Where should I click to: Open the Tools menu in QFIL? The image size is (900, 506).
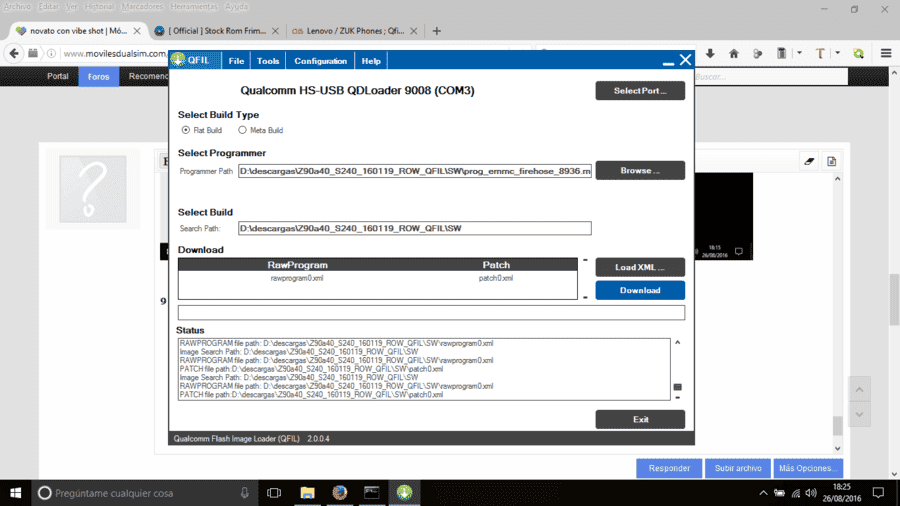click(x=267, y=61)
